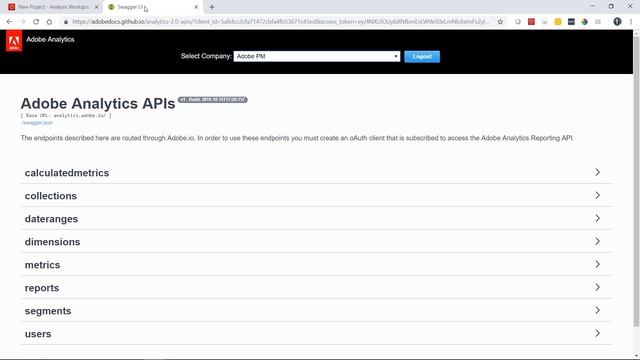
Task: Click the browser forward arrow
Action: pos(22,22)
